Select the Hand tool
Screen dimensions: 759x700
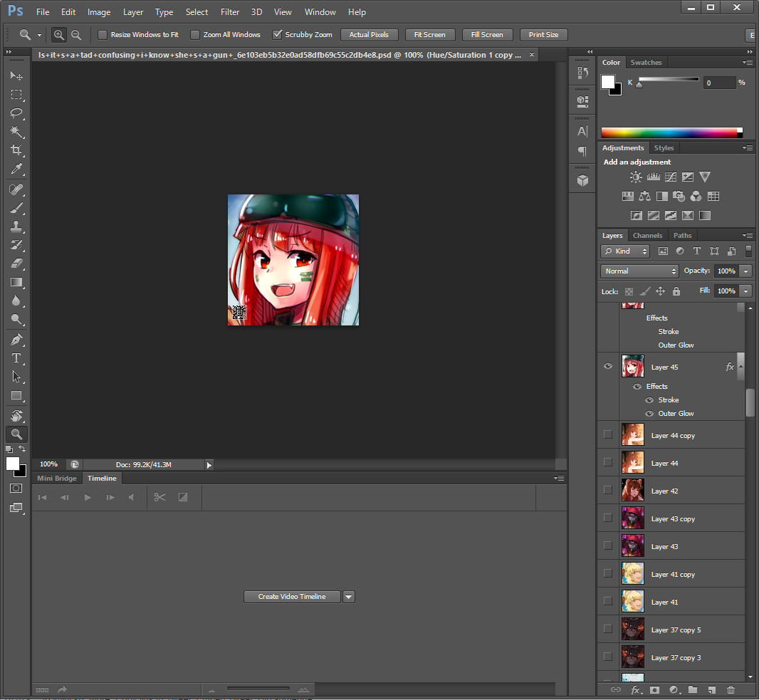(16, 416)
